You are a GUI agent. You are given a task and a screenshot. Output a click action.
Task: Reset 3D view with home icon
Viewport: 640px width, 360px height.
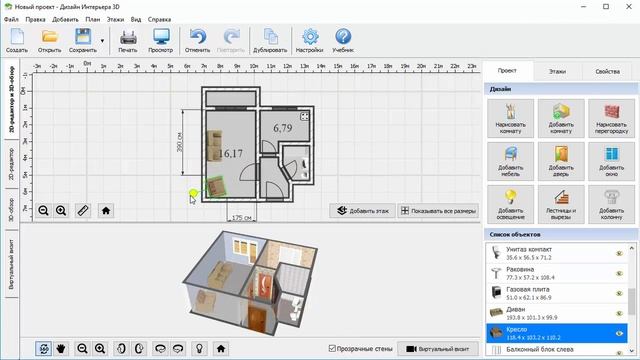[221, 349]
